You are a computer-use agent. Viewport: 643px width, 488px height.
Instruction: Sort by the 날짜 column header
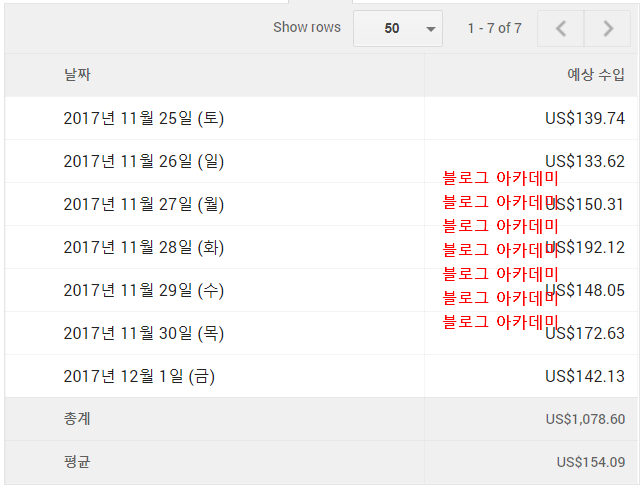coord(77,75)
